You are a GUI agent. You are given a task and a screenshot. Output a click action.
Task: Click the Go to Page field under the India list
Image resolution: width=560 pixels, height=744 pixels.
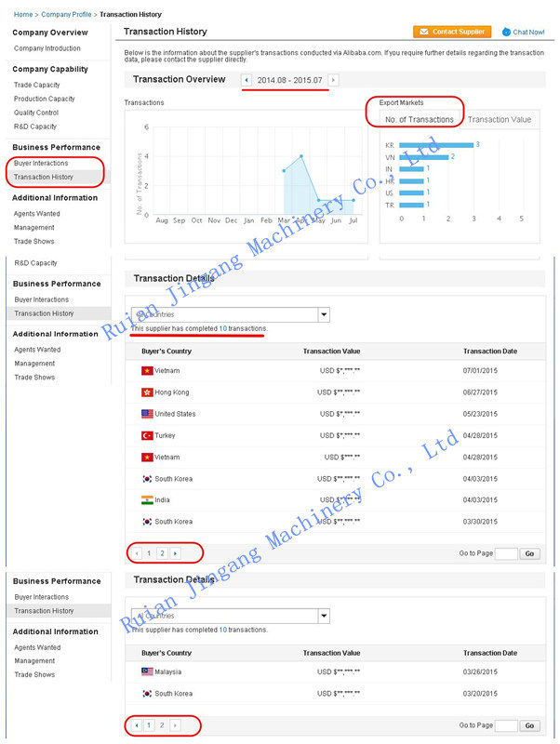click(x=506, y=553)
